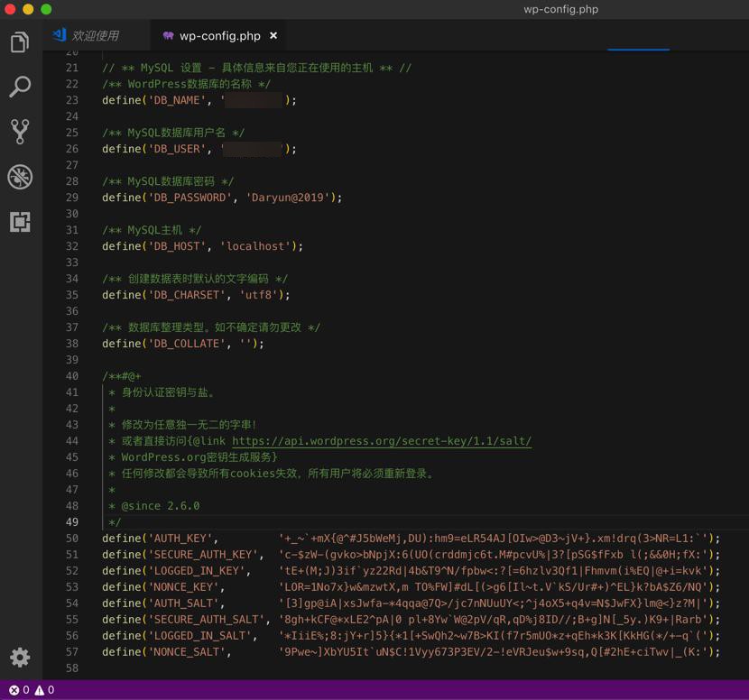Open the Debug panel
Image resolution: width=749 pixels, height=700 pixels.
[x=20, y=177]
